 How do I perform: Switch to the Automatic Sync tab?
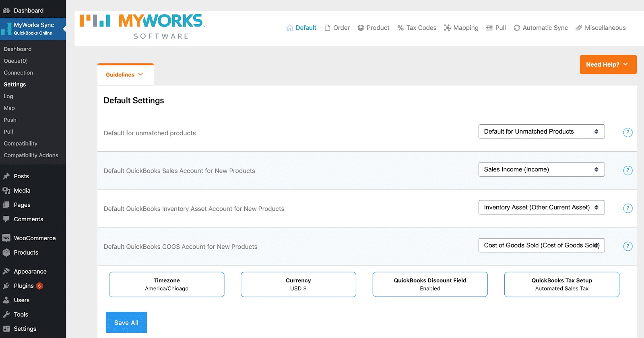[541, 28]
